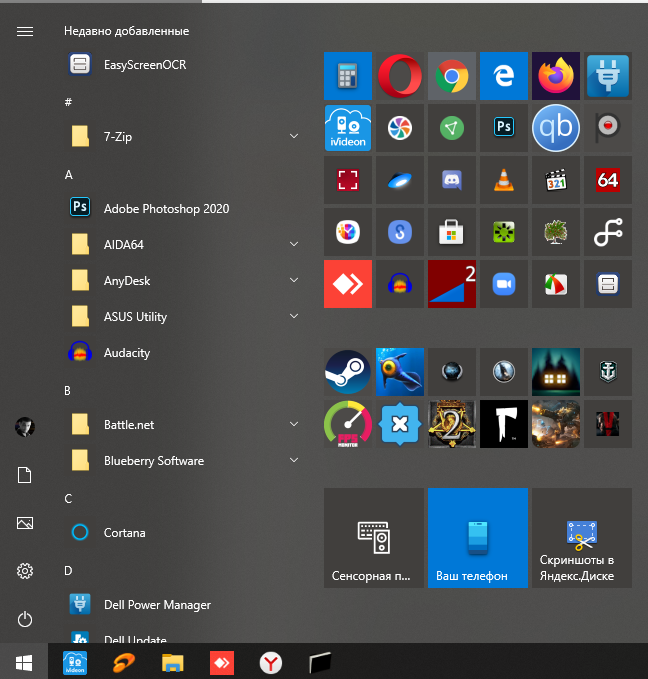Open AnyDesk from the taskbar
This screenshot has width=648, height=679.
(222, 663)
